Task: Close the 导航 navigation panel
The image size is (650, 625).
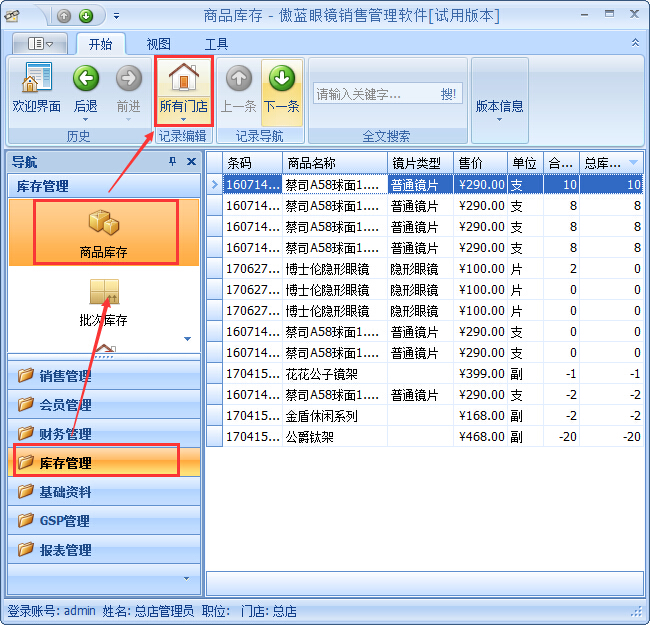Action: (191, 162)
